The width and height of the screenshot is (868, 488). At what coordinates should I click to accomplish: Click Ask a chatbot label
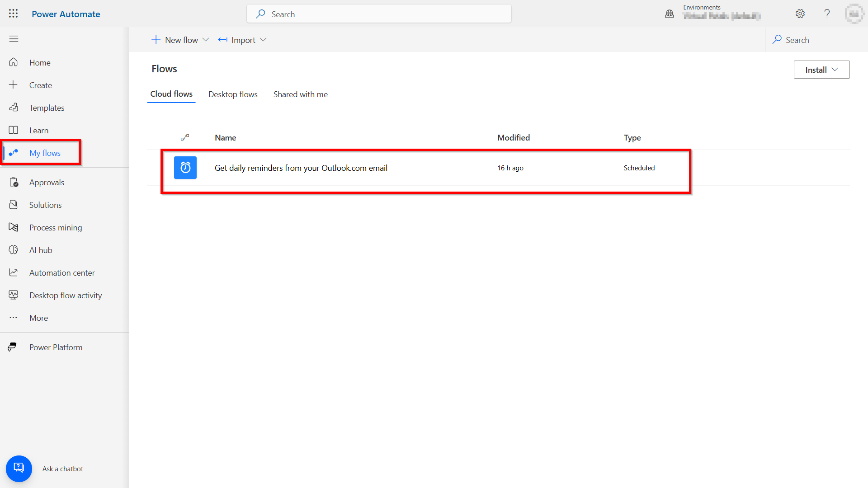[63, 469]
